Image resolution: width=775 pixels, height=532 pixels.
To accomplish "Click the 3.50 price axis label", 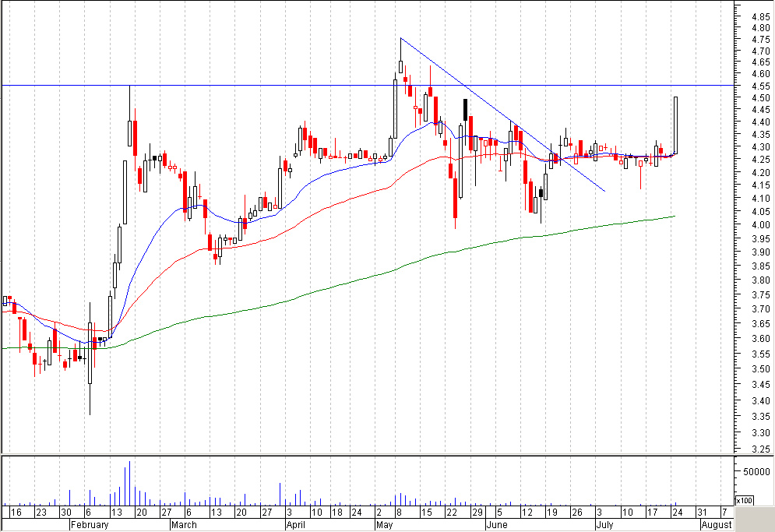I will [760, 369].
